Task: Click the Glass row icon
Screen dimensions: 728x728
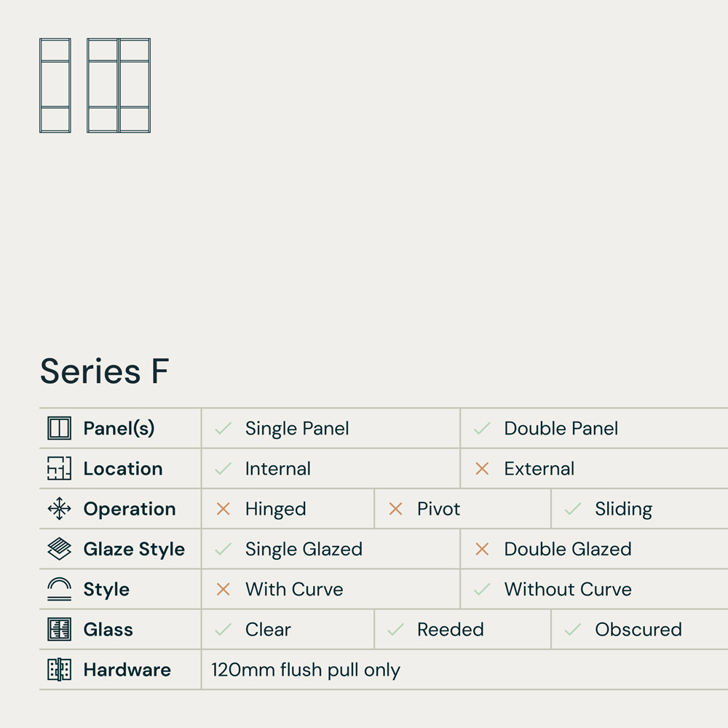Action: [x=59, y=630]
